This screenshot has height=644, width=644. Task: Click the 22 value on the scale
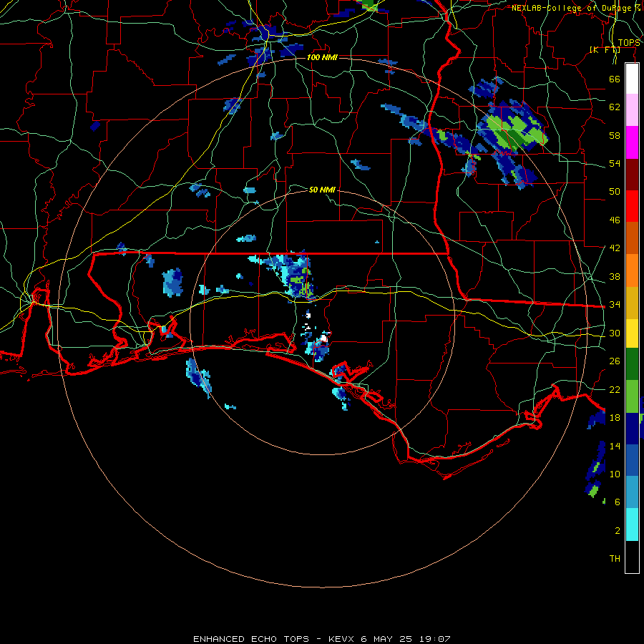(615, 389)
